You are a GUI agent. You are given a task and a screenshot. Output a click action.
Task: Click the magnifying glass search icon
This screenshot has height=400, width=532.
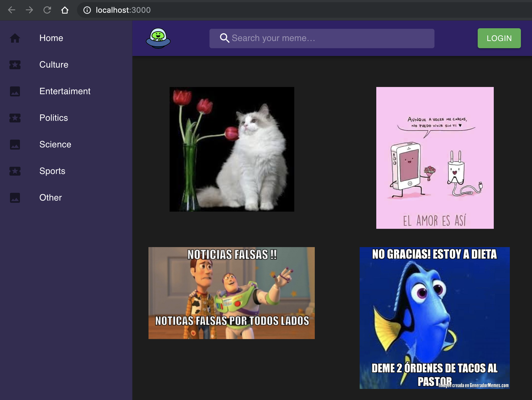pos(224,38)
